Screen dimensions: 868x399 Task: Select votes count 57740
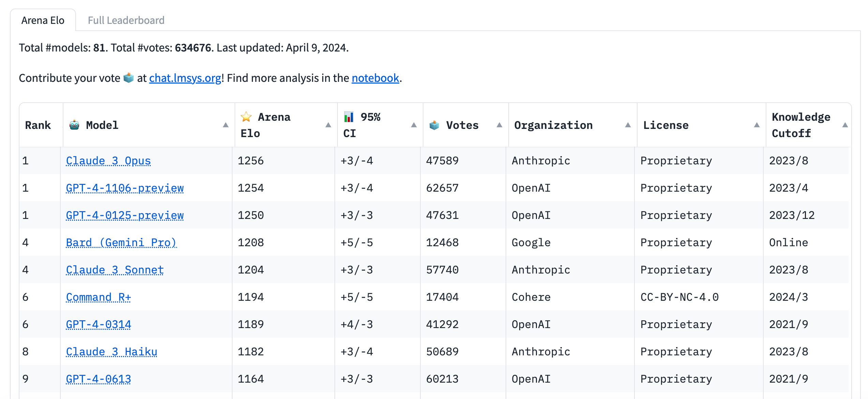443,270
